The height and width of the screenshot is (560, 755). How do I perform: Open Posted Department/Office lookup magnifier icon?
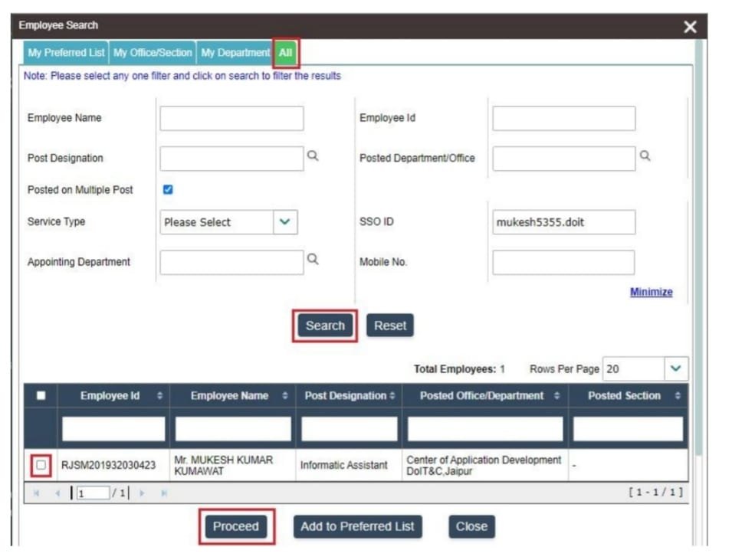(x=645, y=156)
